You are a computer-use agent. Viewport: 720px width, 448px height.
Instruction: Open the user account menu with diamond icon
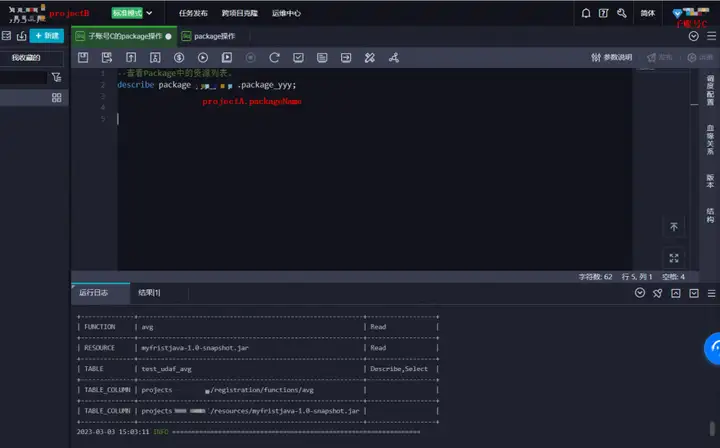coord(691,14)
